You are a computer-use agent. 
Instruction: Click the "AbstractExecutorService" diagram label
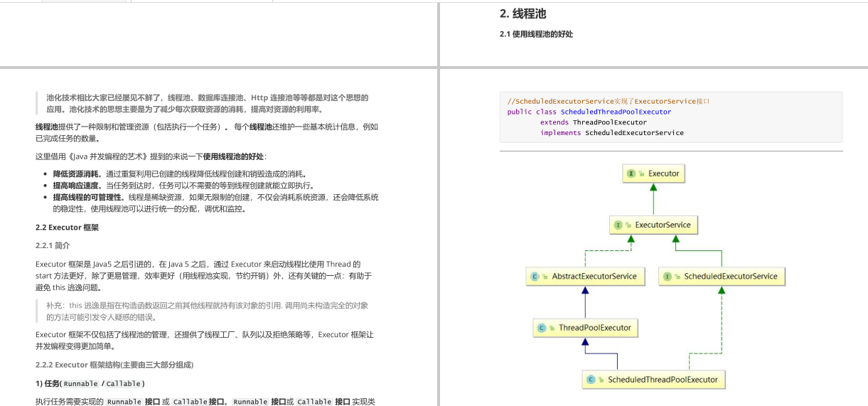coord(594,276)
